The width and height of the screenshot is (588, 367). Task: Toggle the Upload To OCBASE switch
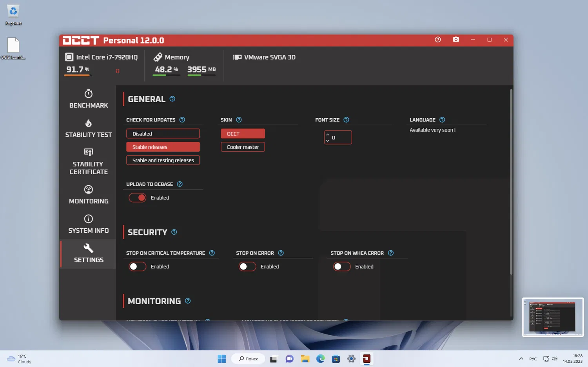pos(138,198)
